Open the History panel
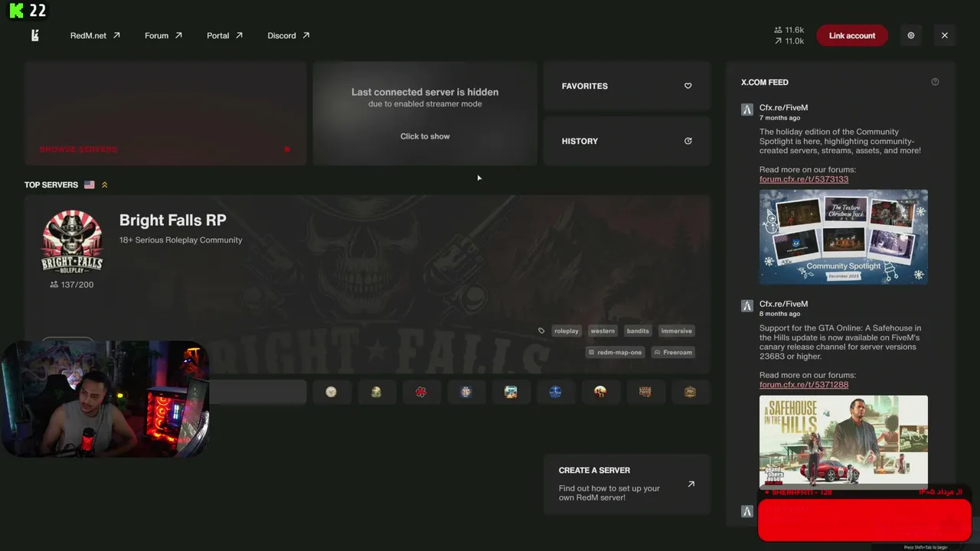This screenshot has width=980, height=551. click(x=627, y=141)
